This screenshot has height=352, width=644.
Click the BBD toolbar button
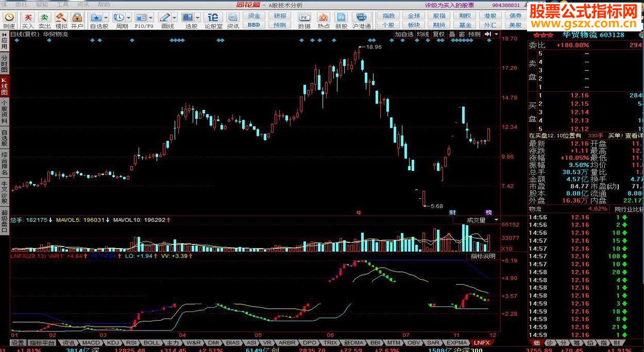pos(254,25)
